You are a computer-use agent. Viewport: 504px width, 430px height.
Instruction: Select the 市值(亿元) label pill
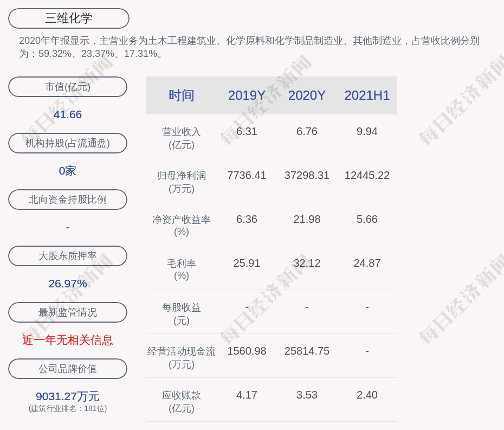(68, 87)
